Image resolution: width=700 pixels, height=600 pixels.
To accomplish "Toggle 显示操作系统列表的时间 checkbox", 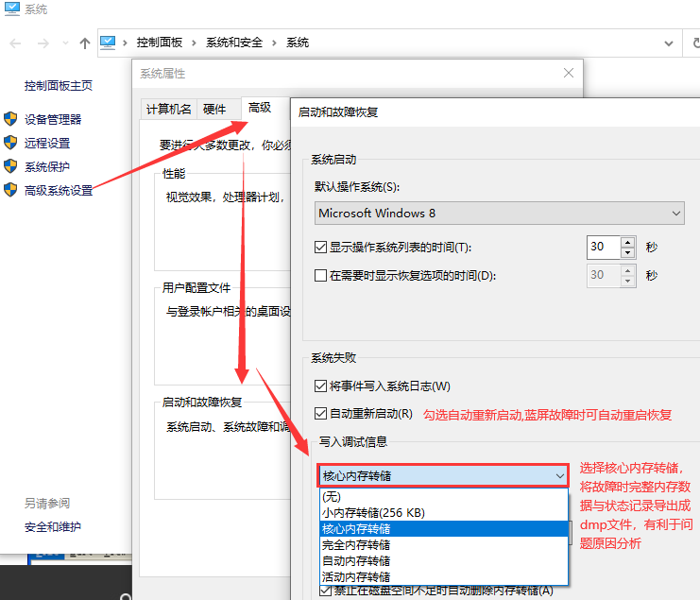I will [320, 248].
